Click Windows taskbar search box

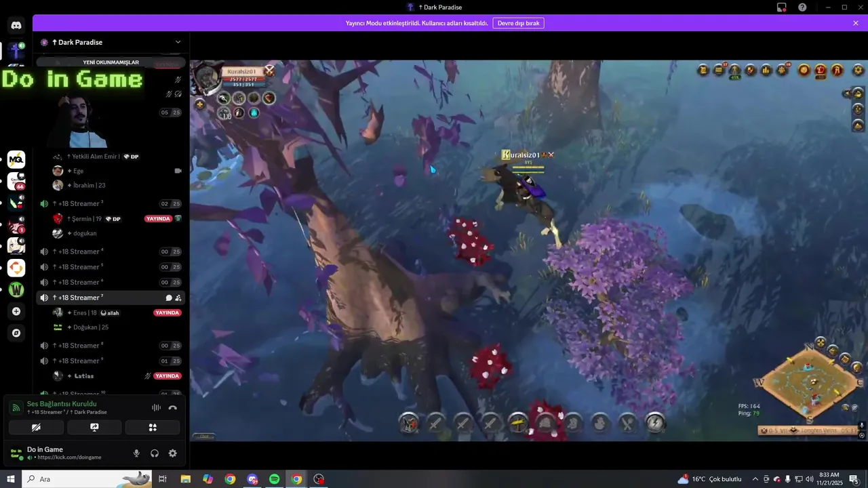(x=87, y=479)
